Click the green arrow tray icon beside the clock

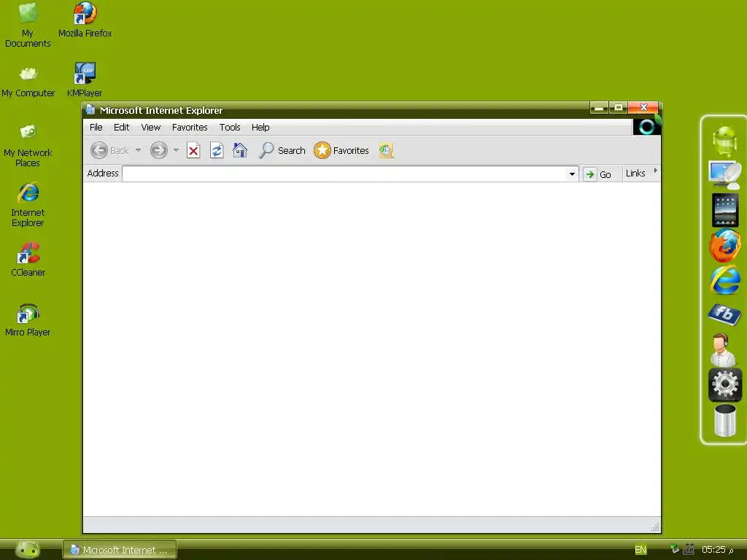675,549
